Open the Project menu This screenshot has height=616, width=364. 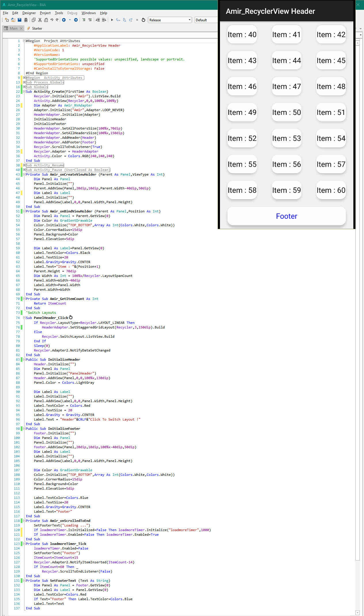[x=45, y=13]
